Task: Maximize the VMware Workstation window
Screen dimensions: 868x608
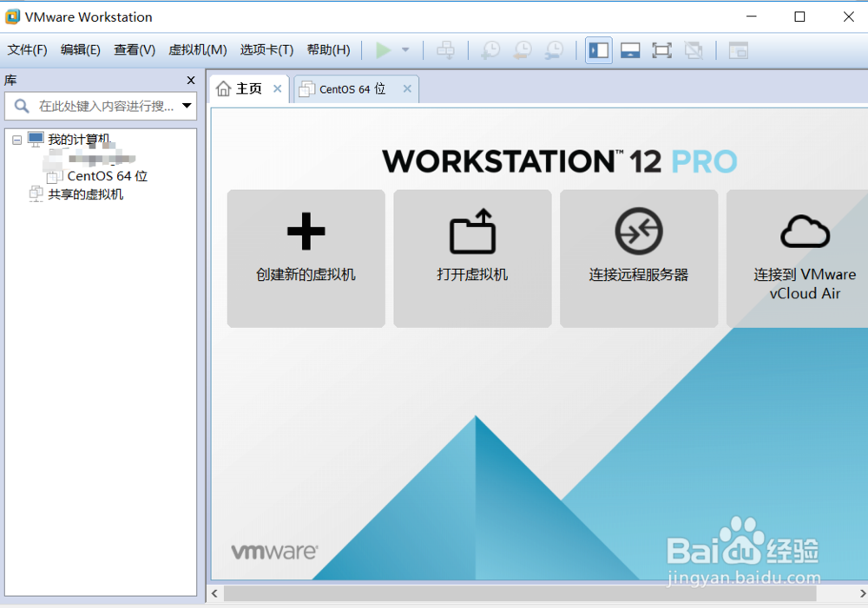Action: coord(800,16)
